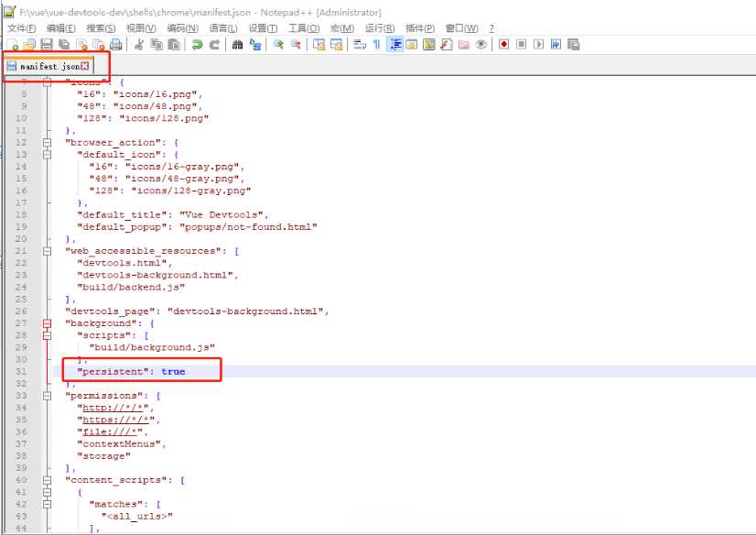
Task: Click the "default_title": "Vue Devtools" line
Action: point(173,215)
